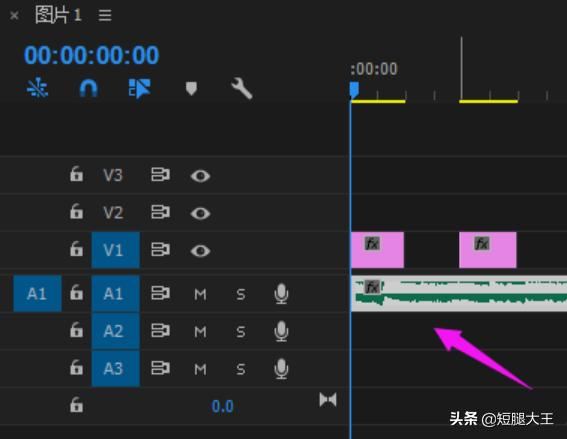This screenshot has height=439, width=567.
Task: Toggle lock on track A1
Action: [76, 292]
